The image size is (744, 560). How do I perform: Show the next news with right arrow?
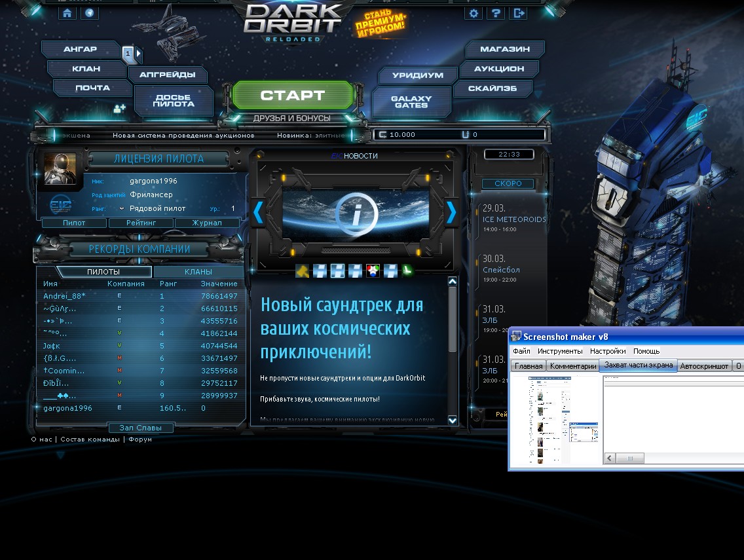coord(451,212)
